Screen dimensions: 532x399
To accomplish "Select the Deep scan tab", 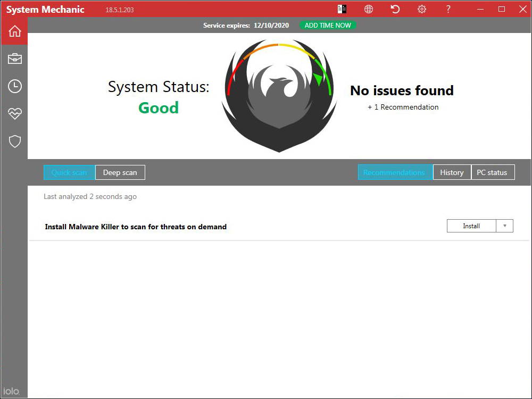I will point(120,172).
